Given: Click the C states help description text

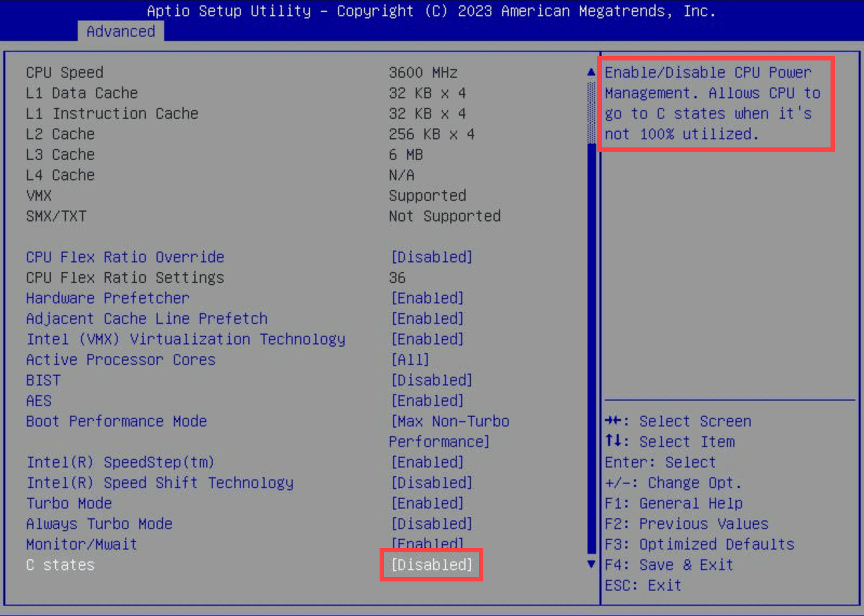Looking at the screenshot, I should (713, 103).
